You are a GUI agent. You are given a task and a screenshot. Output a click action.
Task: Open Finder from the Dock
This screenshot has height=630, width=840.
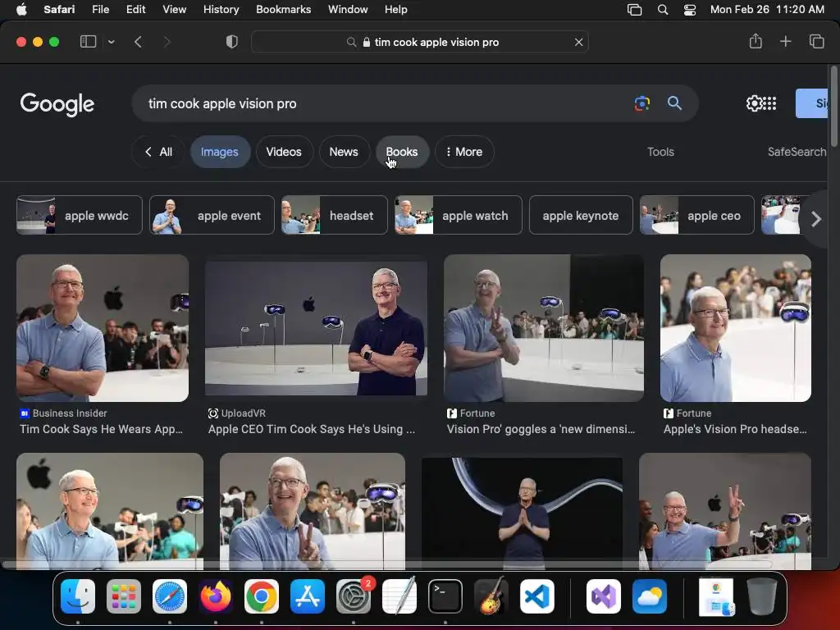(78, 596)
